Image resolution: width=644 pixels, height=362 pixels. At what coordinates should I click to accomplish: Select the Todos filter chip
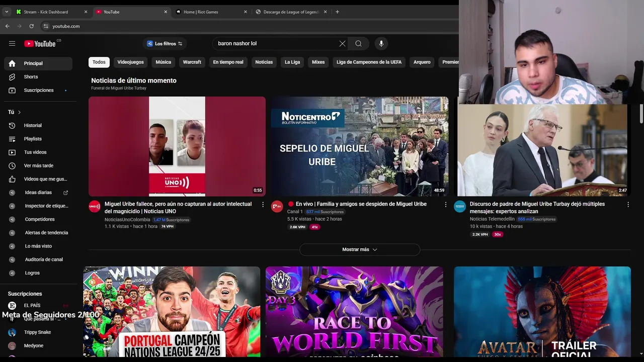(99, 62)
